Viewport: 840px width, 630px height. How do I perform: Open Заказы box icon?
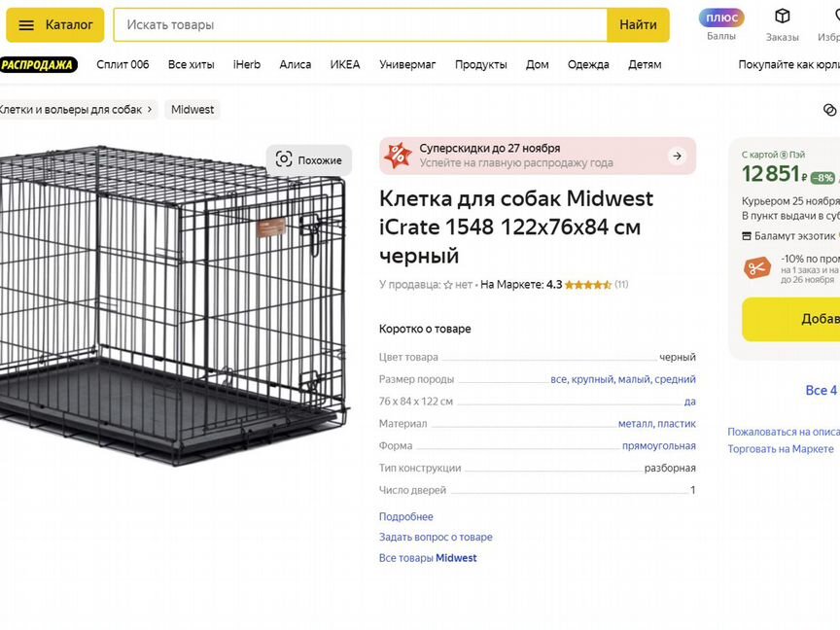click(x=782, y=17)
